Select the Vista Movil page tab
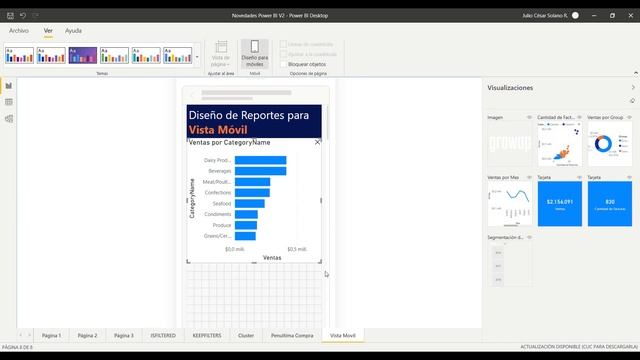This screenshot has height=360, width=640. pos(342,336)
